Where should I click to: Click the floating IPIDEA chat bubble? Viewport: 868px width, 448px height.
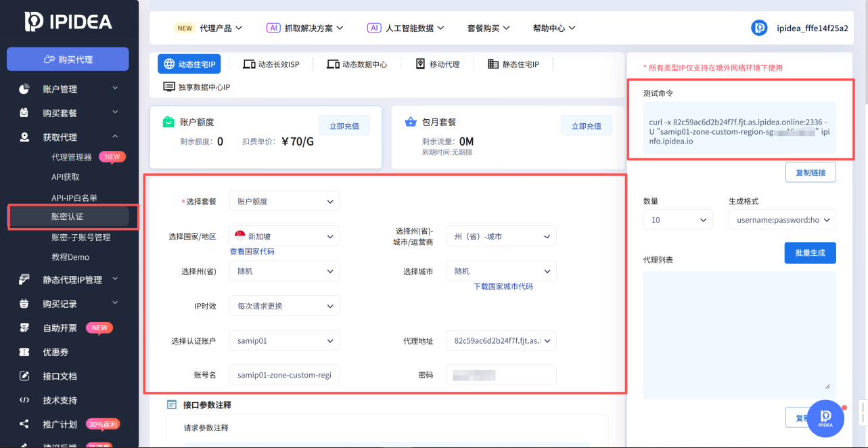[825, 418]
